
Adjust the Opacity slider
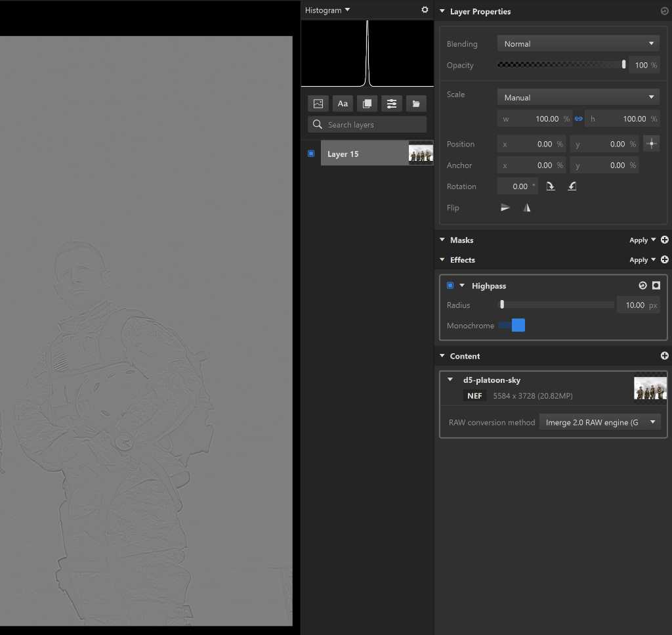click(562, 64)
